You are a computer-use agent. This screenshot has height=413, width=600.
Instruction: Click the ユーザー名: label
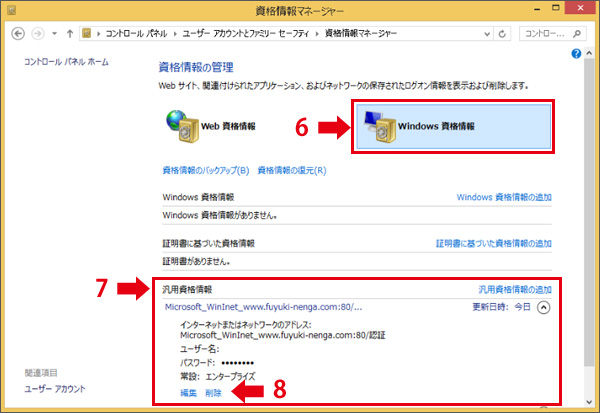tap(199, 349)
